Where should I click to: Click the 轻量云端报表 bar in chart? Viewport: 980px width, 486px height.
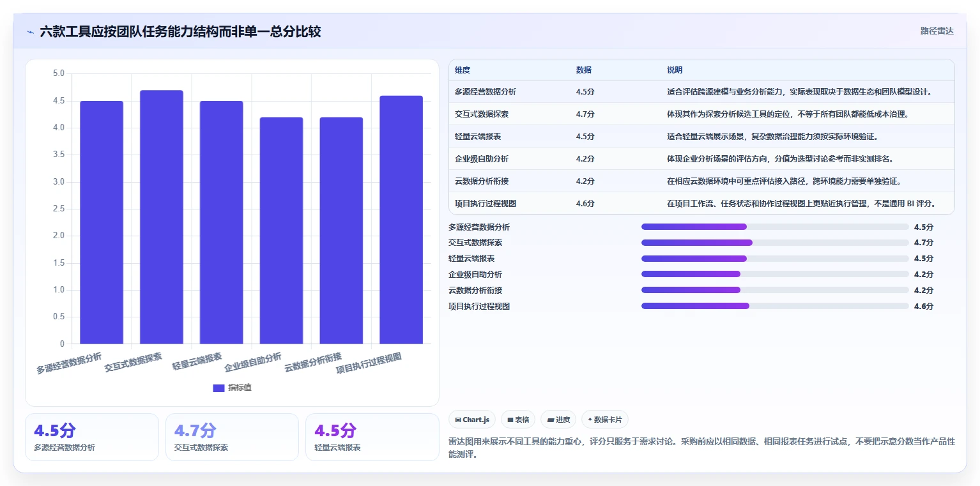point(222,222)
